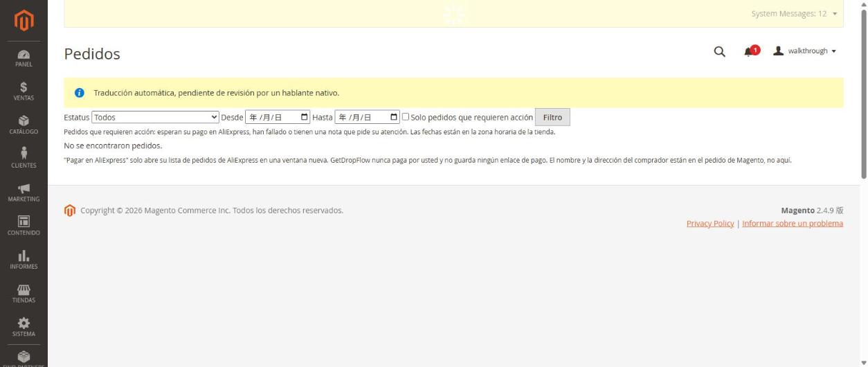Open the Marketing menu
The image size is (868, 367).
click(24, 193)
